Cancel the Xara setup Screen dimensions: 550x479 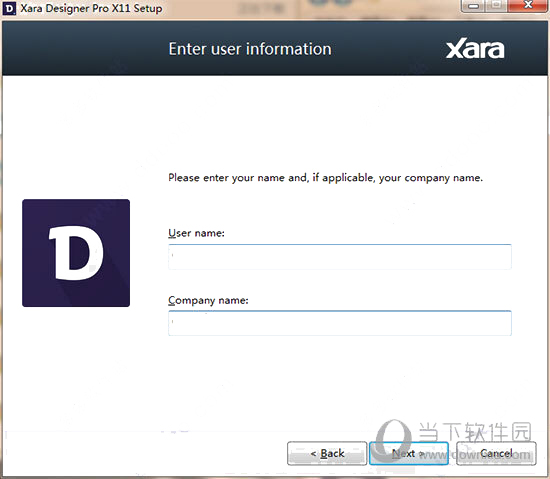(x=496, y=453)
